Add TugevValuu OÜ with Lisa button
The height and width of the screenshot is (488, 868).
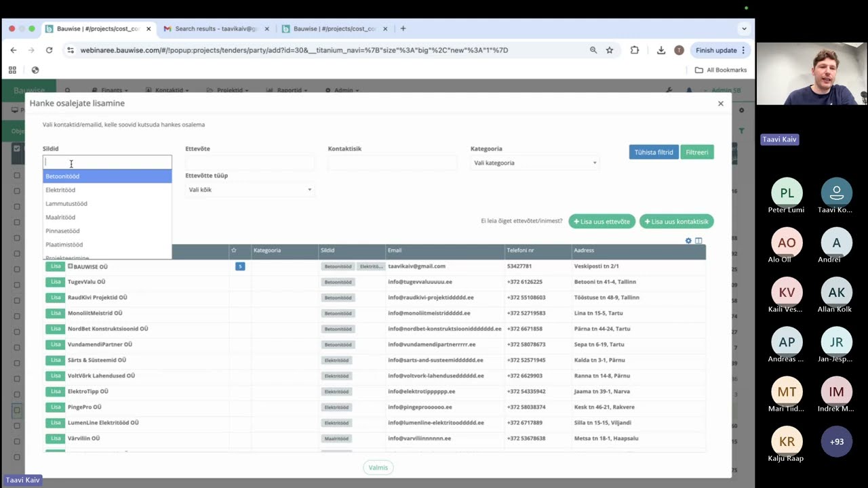pos(56,282)
